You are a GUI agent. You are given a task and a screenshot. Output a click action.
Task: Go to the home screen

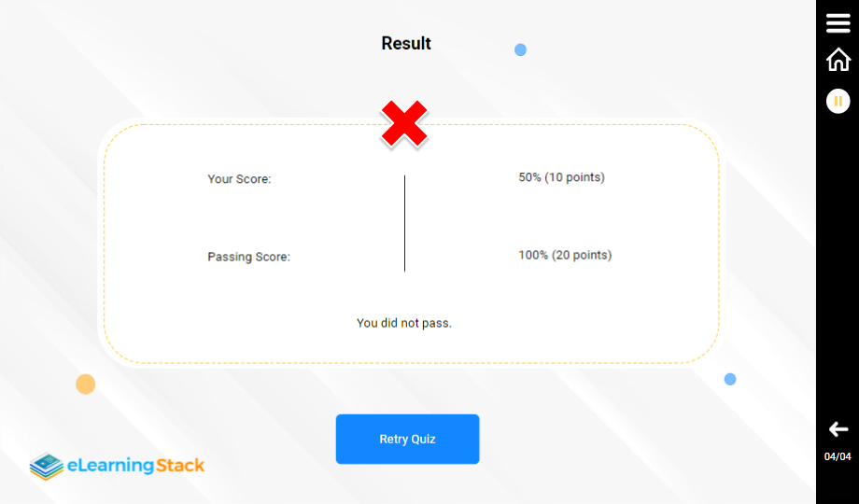[x=838, y=60]
